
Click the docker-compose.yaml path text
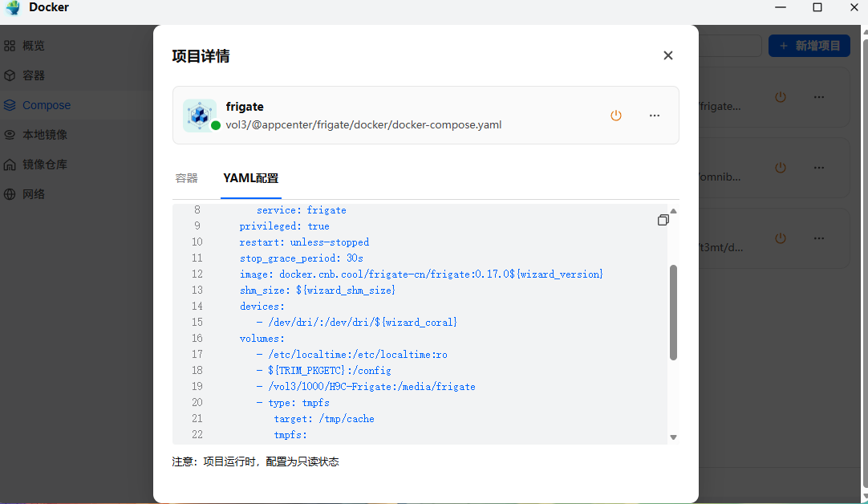(363, 124)
